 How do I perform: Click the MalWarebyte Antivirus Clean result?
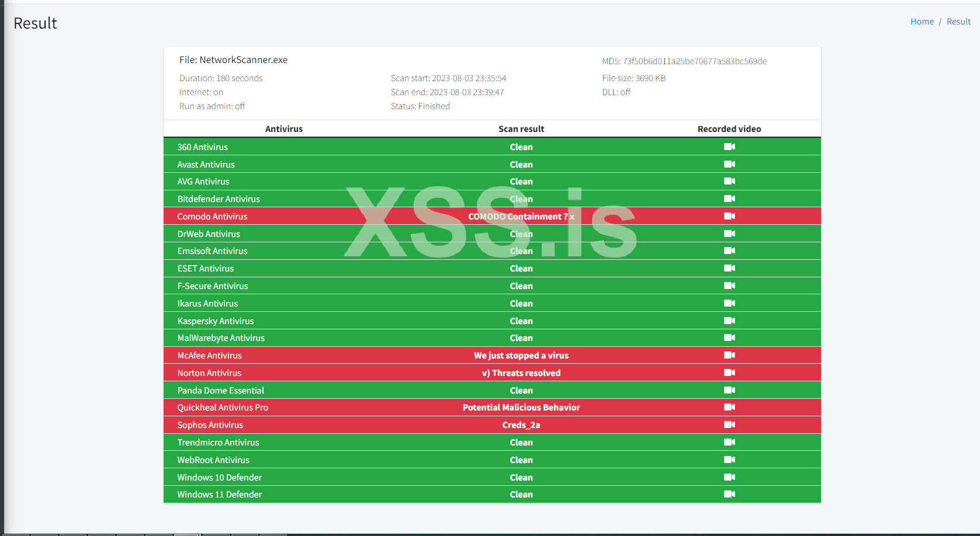click(521, 338)
